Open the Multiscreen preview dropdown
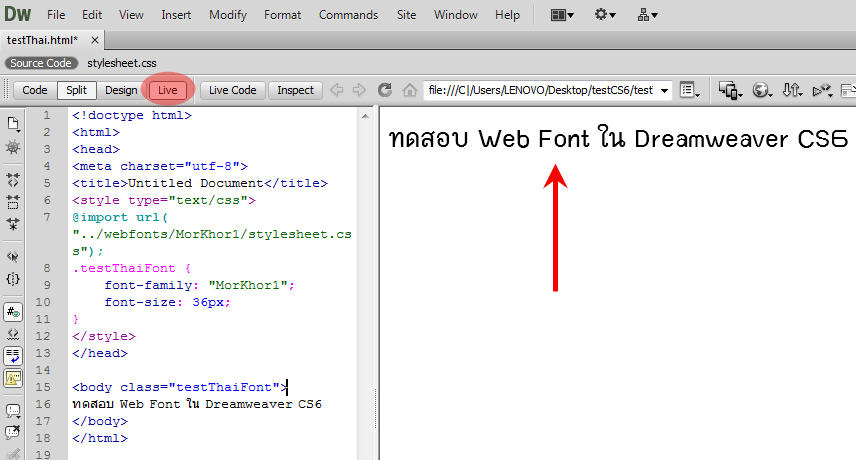This screenshot has width=856, height=460. [x=730, y=90]
